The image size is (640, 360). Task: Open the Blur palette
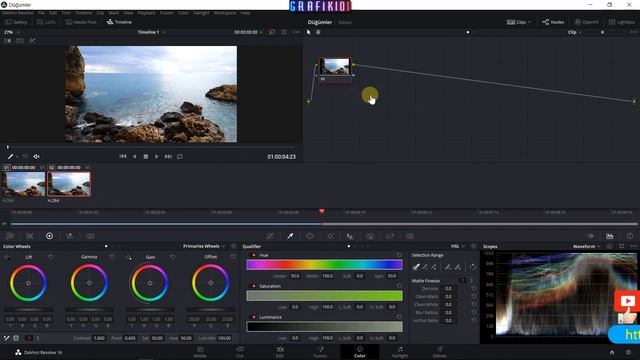(x=350, y=236)
